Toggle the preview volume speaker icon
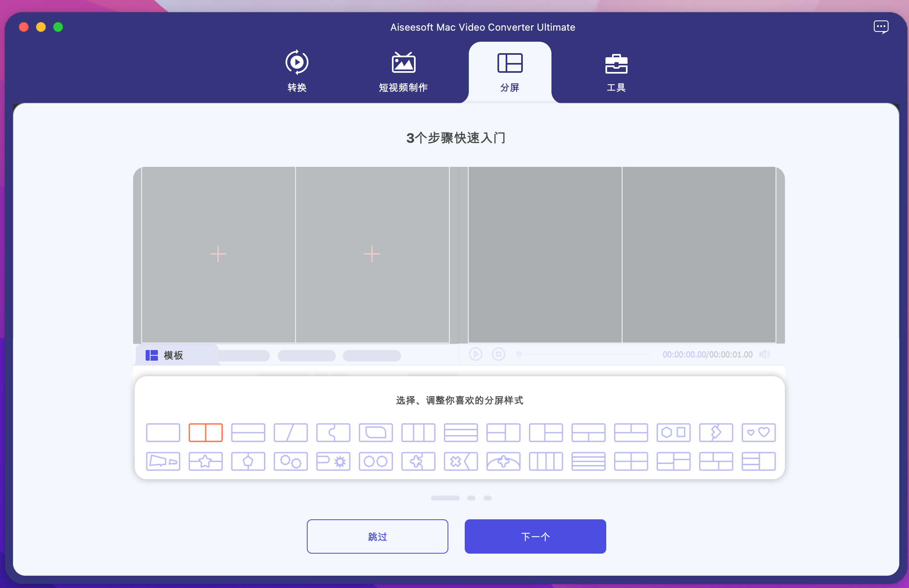 764,354
